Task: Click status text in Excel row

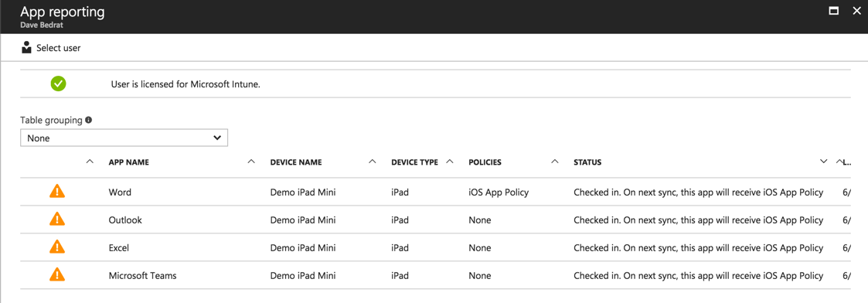Action: coord(698,247)
